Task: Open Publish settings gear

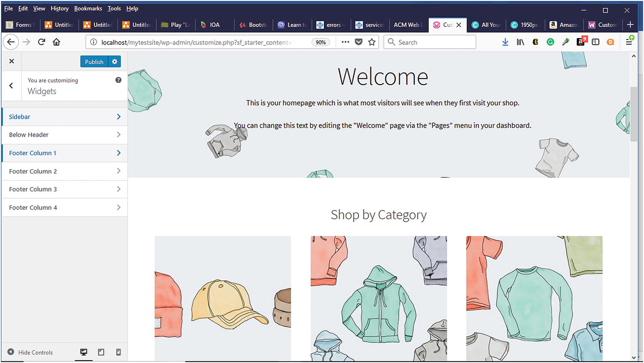Action: coord(115,62)
